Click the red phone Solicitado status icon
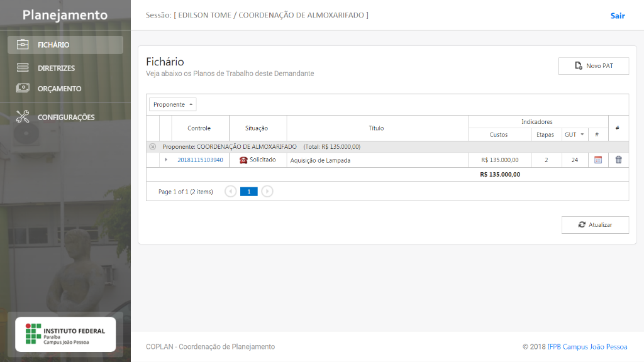The width and height of the screenshot is (644, 362). [x=243, y=160]
